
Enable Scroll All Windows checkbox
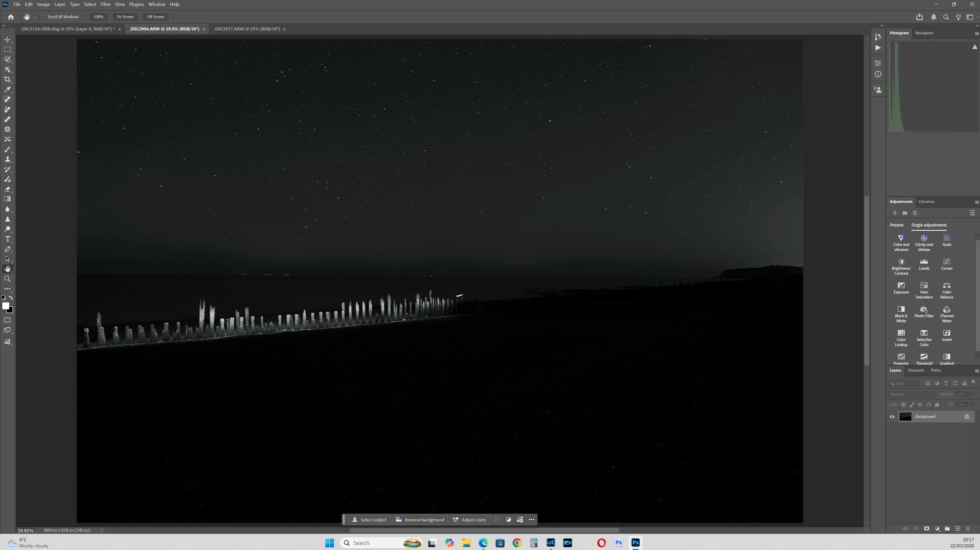click(x=44, y=17)
